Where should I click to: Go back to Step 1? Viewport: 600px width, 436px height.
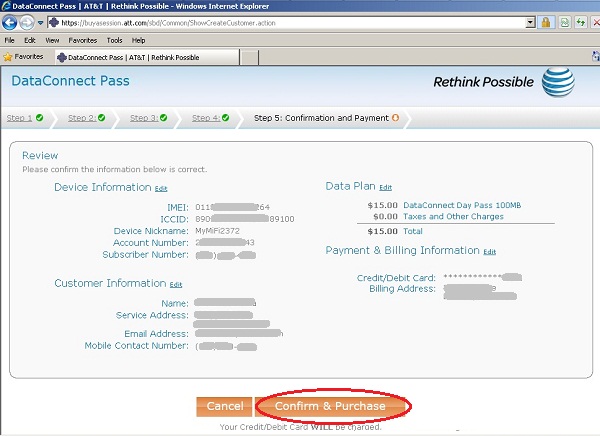(x=19, y=118)
